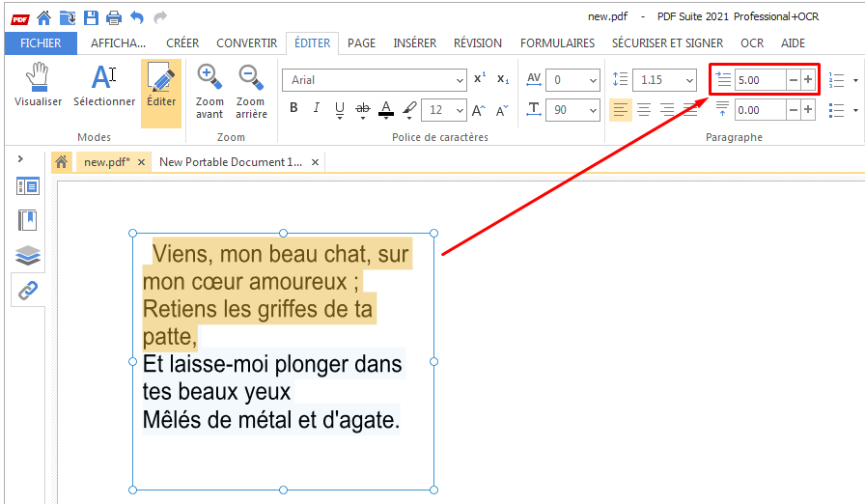The height and width of the screenshot is (504, 865).
Task: Save the document with the floppy icon
Action: tap(91, 16)
